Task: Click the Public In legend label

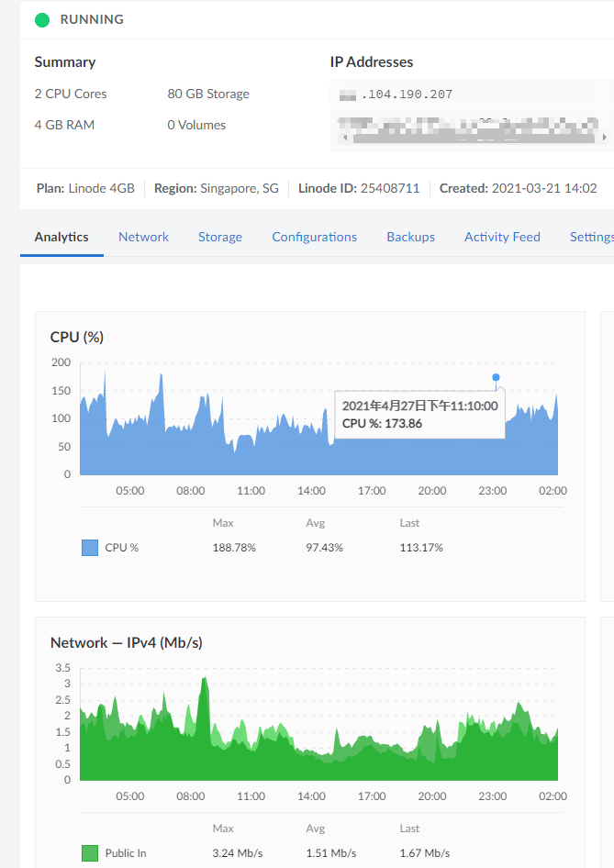Action: tap(126, 853)
